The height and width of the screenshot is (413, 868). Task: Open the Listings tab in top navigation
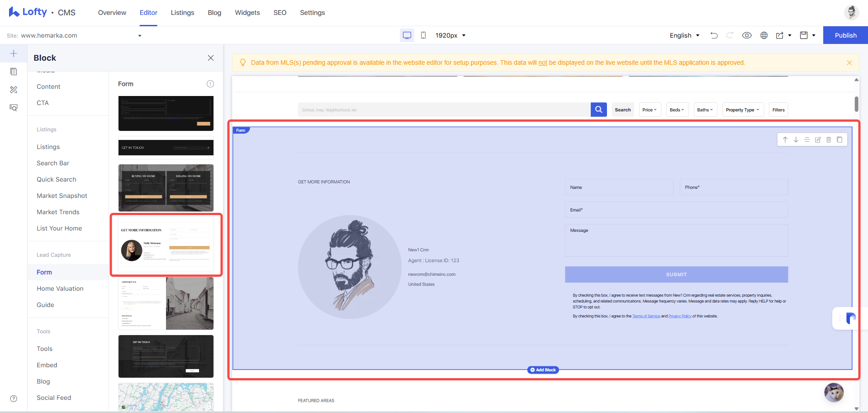(182, 13)
